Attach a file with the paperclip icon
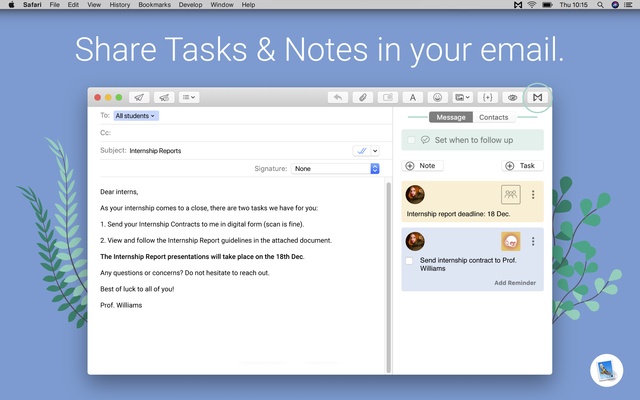640x400 pixels. (x=362, y=97)
